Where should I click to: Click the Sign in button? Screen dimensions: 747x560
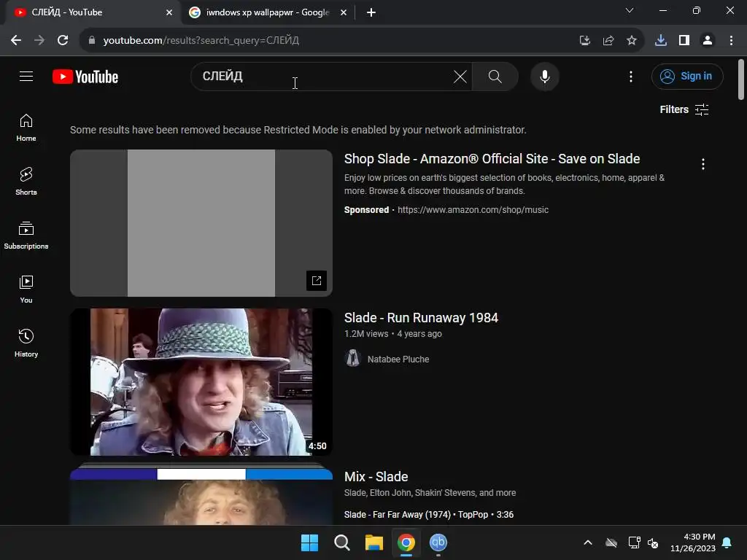pyautogui.click(x=687, y=76)
